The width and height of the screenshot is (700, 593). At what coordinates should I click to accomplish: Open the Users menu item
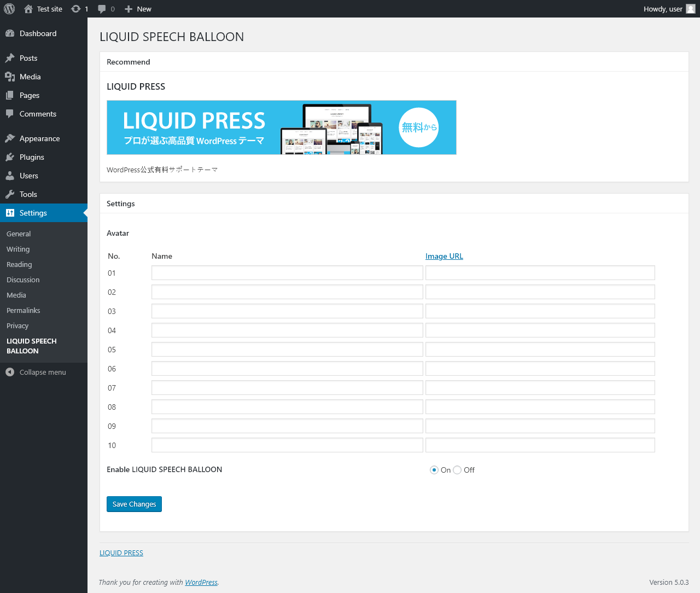coord(44,176)
